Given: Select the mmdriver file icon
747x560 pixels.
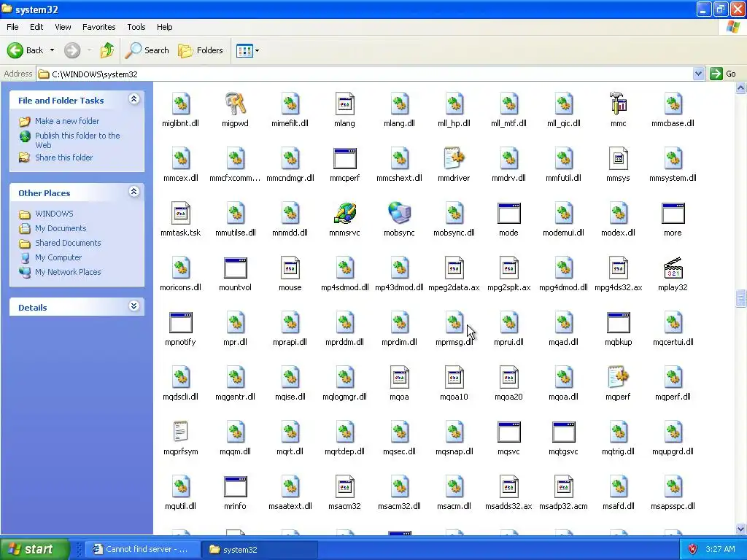Looking at the screenshot, I should (454, 158).
